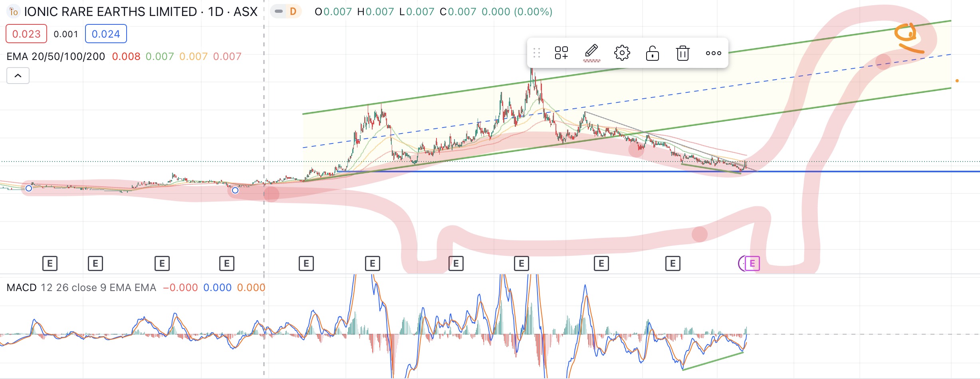Viewport: 980px width, 379px height.
Task: Click the blue 0.024 buy price button
Action: [106, 34]
